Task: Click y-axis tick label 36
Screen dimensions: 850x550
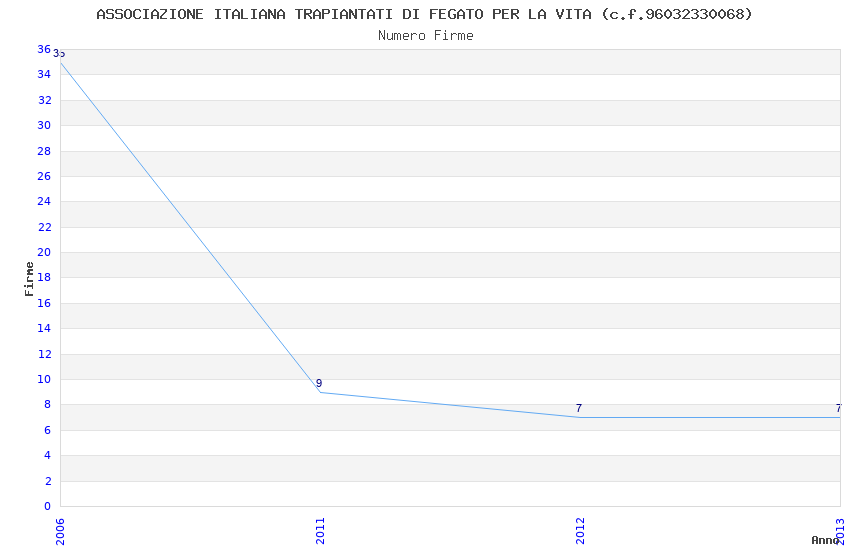Action: (x=44, y=49)
